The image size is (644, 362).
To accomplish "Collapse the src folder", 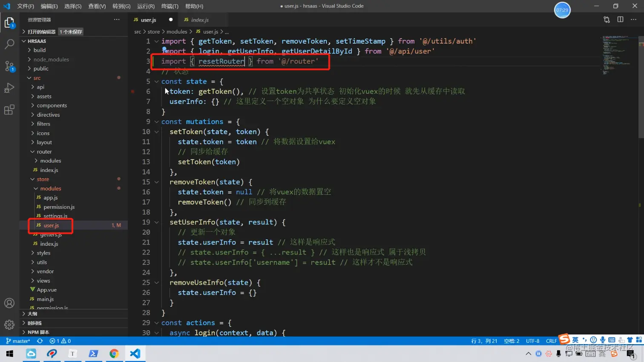I will pos(74,78).
